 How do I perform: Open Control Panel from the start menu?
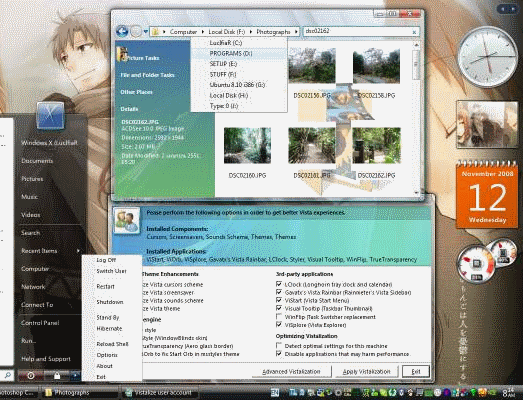point(40,323)
